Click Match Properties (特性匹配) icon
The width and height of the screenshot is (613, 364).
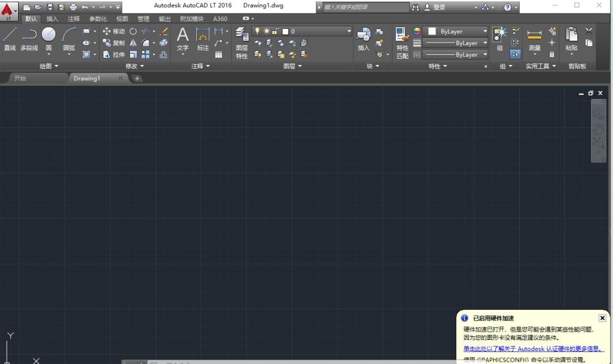coord(402,43)
